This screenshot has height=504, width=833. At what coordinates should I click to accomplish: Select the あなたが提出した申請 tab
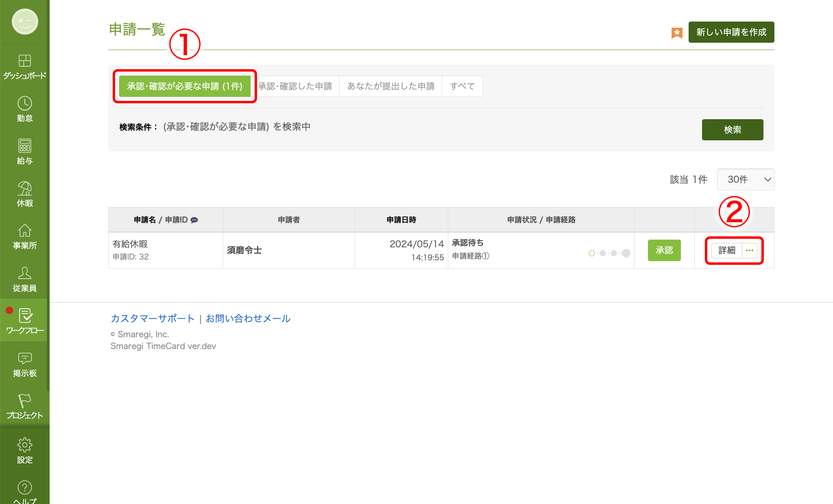[390, 86]
